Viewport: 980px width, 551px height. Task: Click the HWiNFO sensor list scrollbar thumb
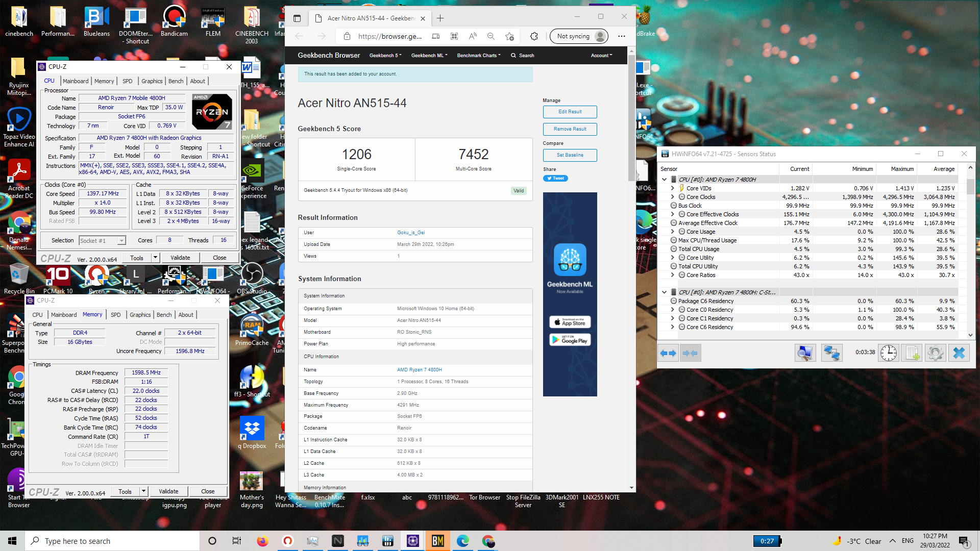[x=970, y=187]
